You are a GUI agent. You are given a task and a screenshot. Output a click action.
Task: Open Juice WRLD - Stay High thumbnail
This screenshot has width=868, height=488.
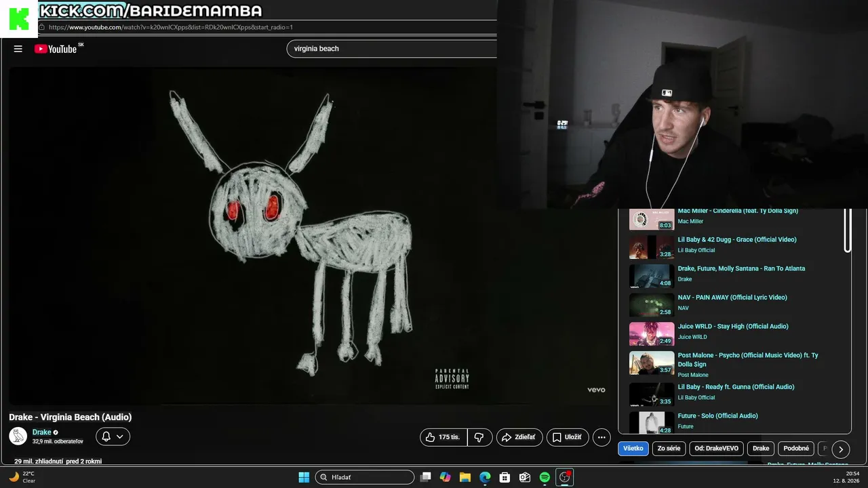(x=652, y=334)
